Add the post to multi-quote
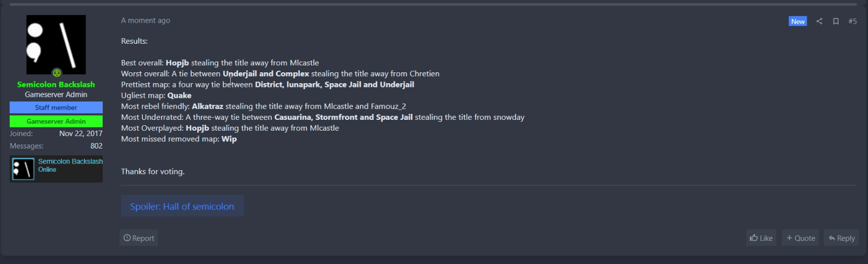The height and width of the screenshot is (264, 868). pyautogui.click(x=800, y=238)
